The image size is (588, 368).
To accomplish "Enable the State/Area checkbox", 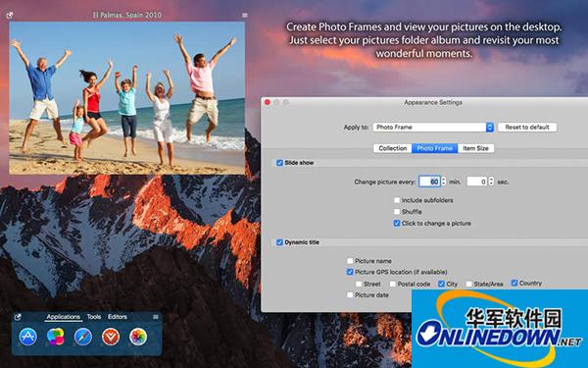I will [469, 284].
